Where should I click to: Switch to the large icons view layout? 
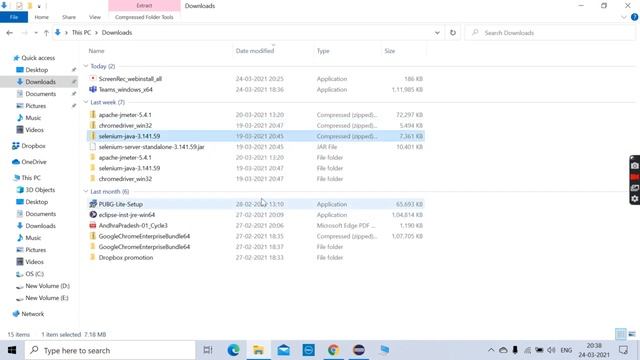[x=632, y=334]
